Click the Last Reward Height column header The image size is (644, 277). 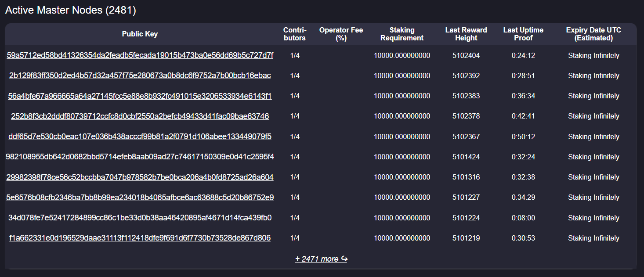(466, 34)
